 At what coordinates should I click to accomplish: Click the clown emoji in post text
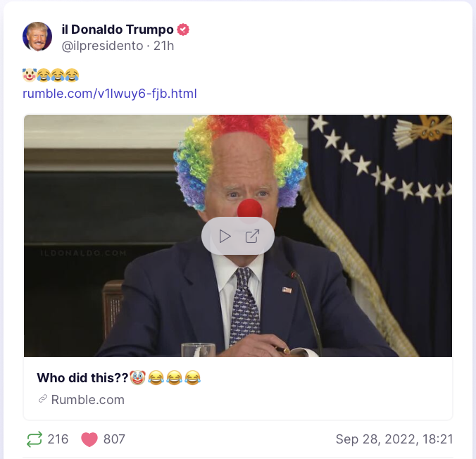click(30, 75)
